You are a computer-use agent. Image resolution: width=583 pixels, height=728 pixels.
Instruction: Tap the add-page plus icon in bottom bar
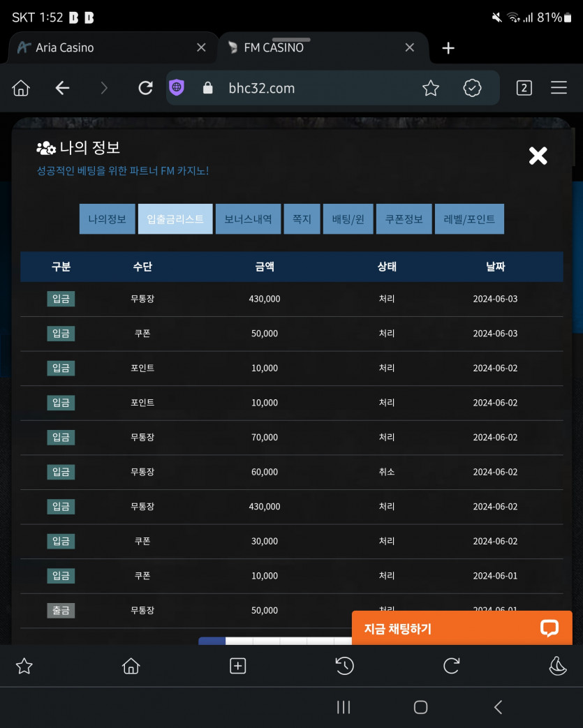click(x=238, y=667)
